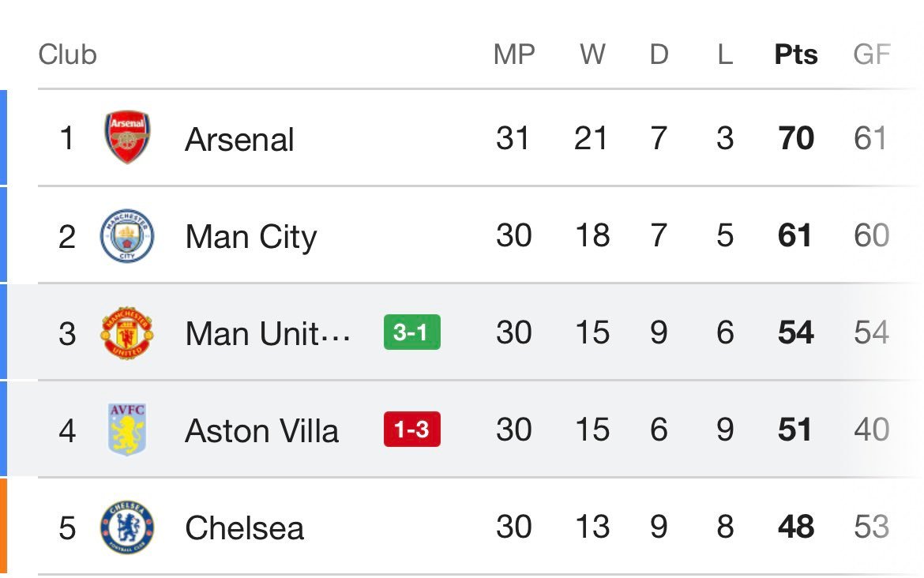Viewport: 924px width, 578px height.
Task: Click the green 3-1 score badge
Action: (411, 333)
